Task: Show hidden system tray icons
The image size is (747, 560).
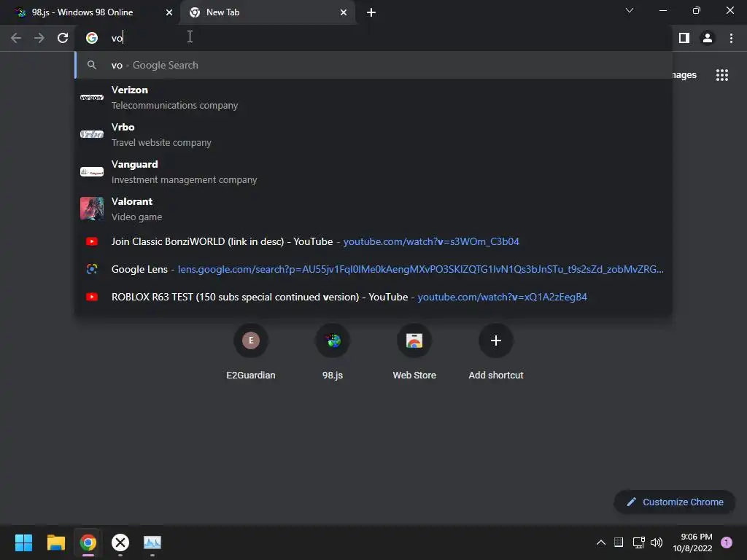Action: pyautogui.click(x=601, y=542)
